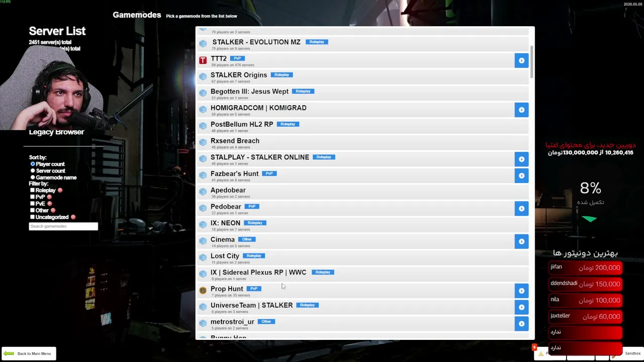644x362 pixels.
Task: Download the STALPLAY - STALKER ONLINE gamemode
Action: click(x=521, y=159)
